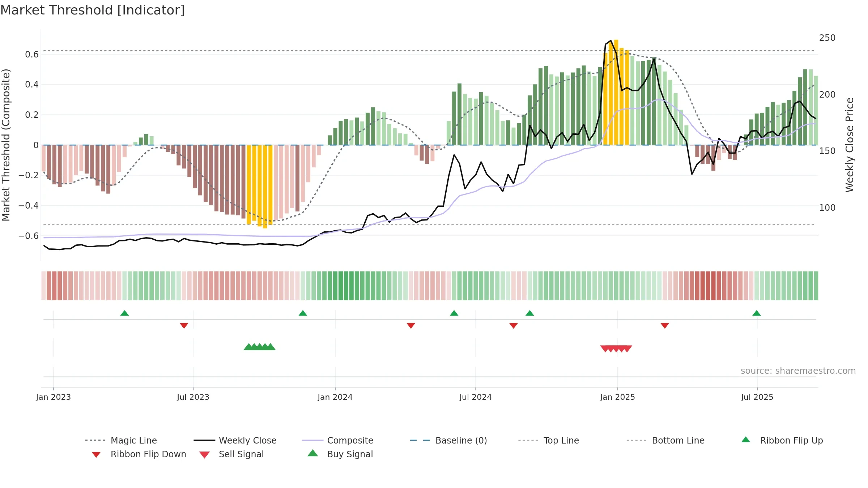Click the 0.4 left axis label
Viewport: 868px width, 488px height.
32,85
